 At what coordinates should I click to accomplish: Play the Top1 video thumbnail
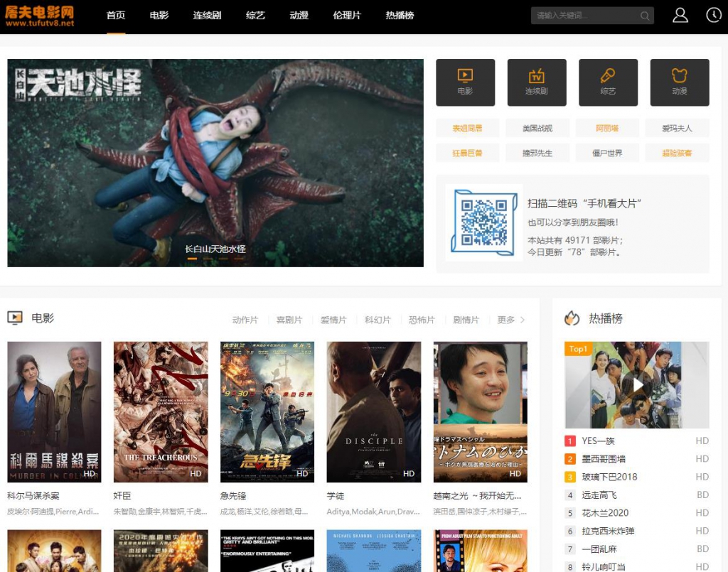coord(636,385)
